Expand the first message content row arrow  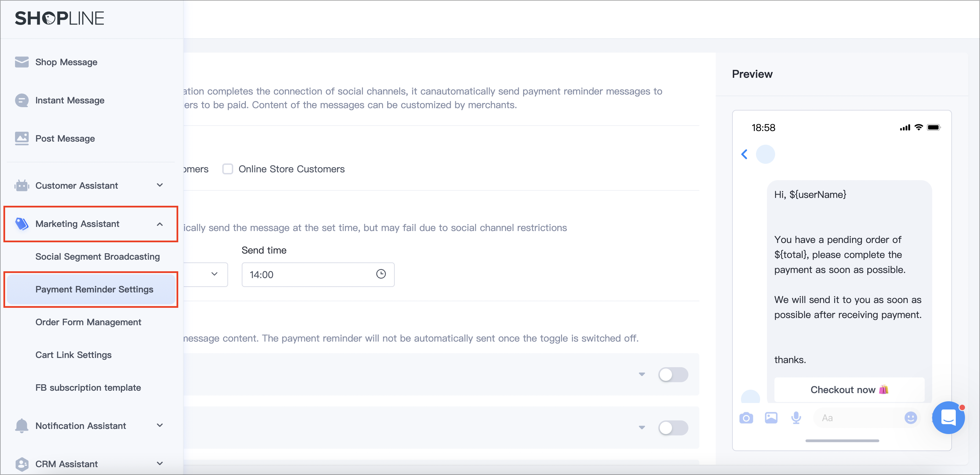point(642,375)
